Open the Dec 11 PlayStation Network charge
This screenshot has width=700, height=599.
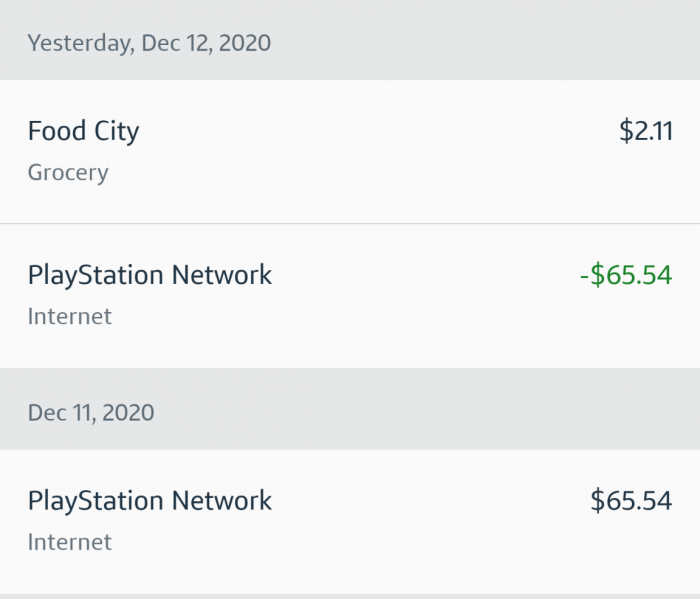(350, 520)
